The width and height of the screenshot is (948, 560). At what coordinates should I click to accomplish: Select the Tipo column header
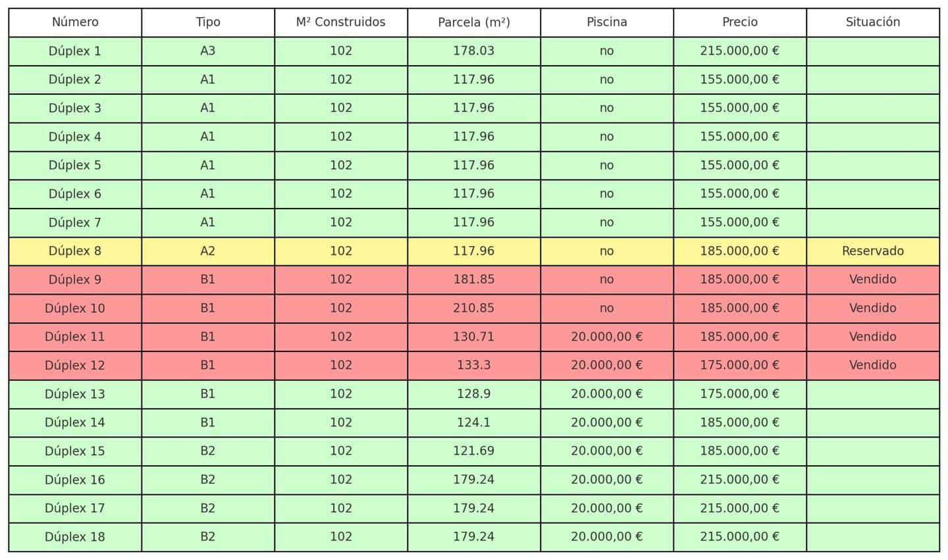[x=208, y=22]
